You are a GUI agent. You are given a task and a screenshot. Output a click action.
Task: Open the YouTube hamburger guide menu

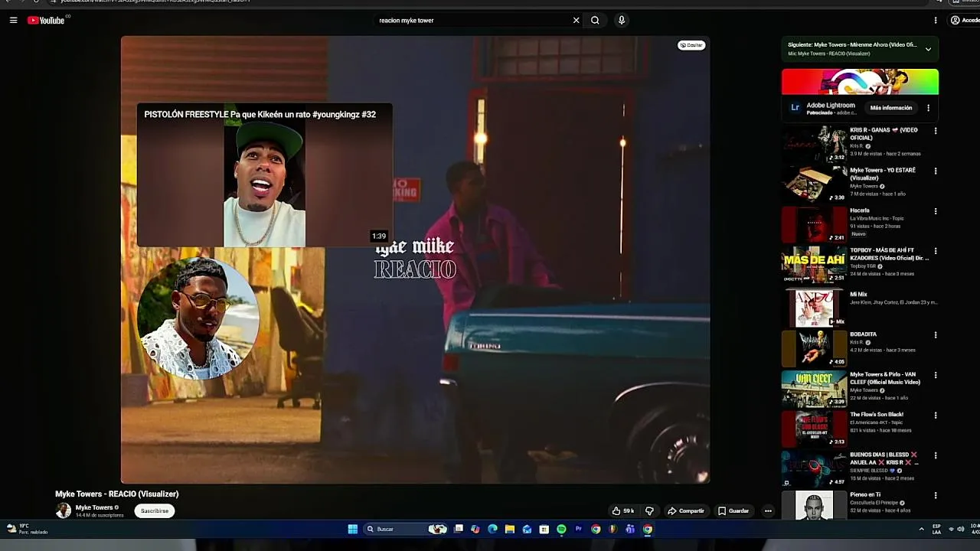pos(13,21)
